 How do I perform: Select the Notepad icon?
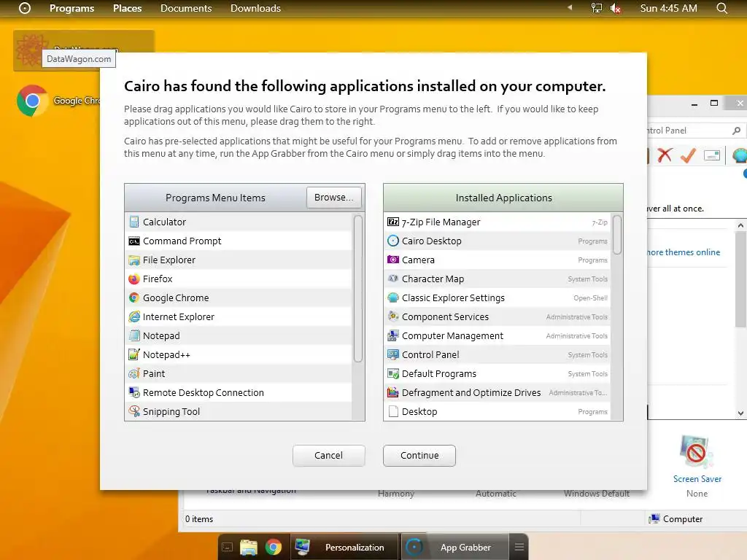click(x=134, y=335)
